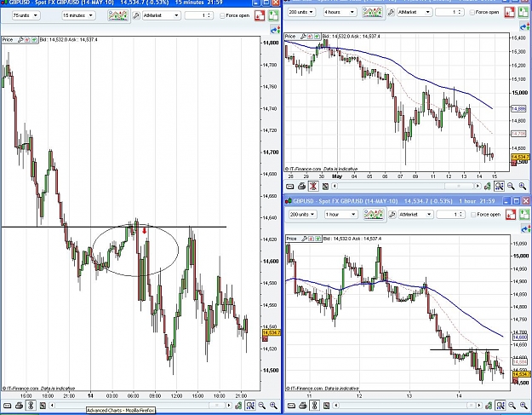Click wrench settings icon in 1 hour chart toolbar
Screen dimensions: 532x415
[392, 215]
